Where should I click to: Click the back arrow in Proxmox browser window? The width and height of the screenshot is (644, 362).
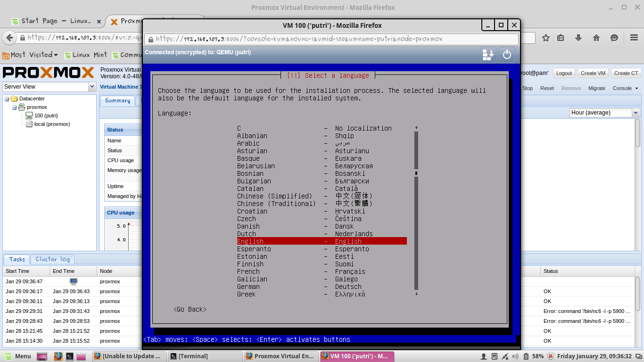9,38
